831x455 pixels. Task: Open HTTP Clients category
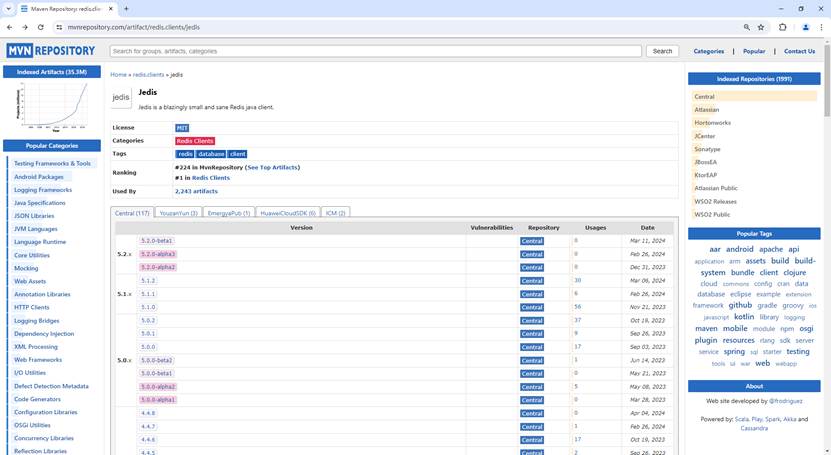click(x=31, y=307)
